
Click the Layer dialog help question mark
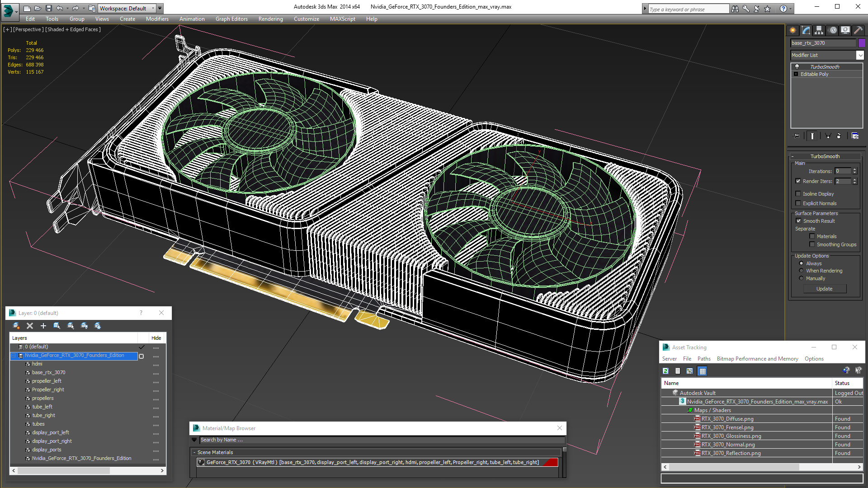(141, 313)
